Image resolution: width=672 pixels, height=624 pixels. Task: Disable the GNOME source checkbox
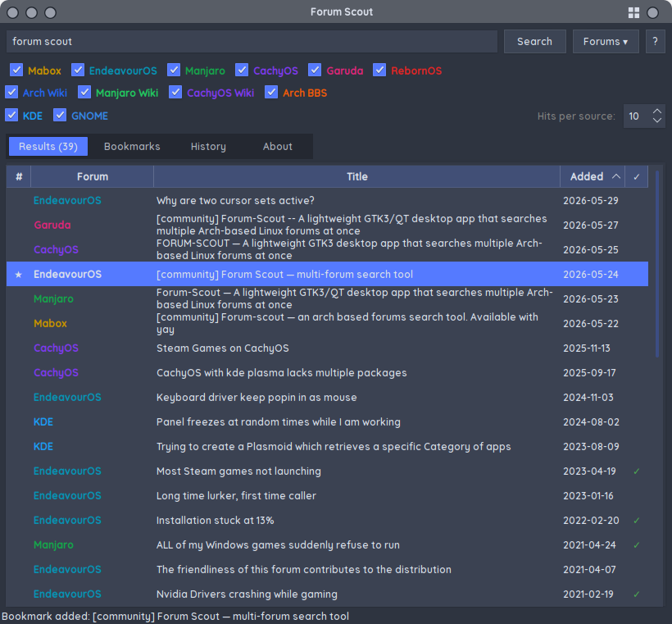tap(60, 116)
